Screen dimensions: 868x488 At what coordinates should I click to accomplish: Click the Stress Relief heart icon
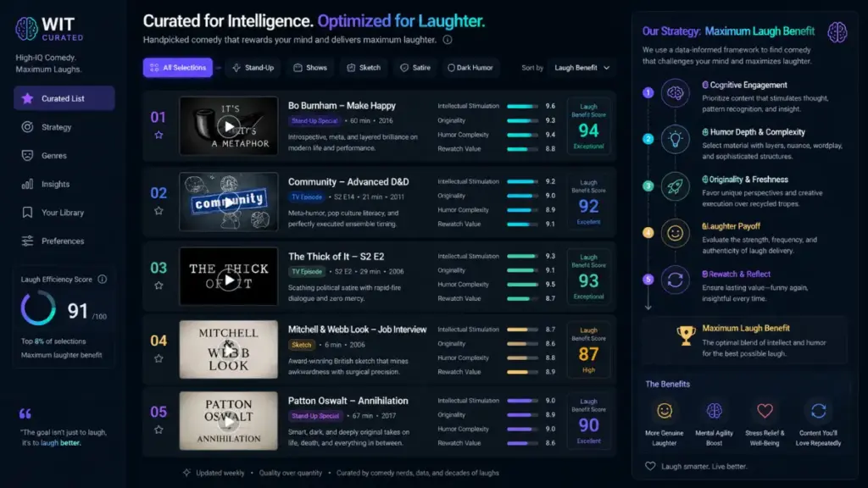click(x=765, y=411)
